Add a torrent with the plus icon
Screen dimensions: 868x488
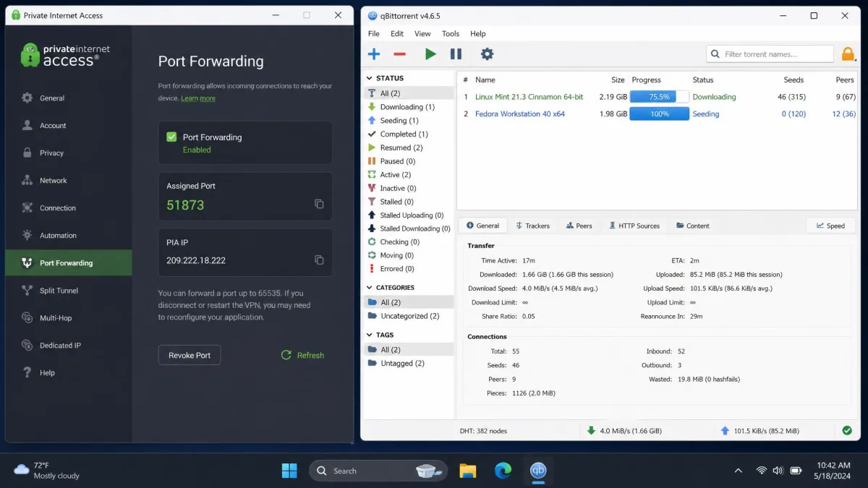pos(374,54)
